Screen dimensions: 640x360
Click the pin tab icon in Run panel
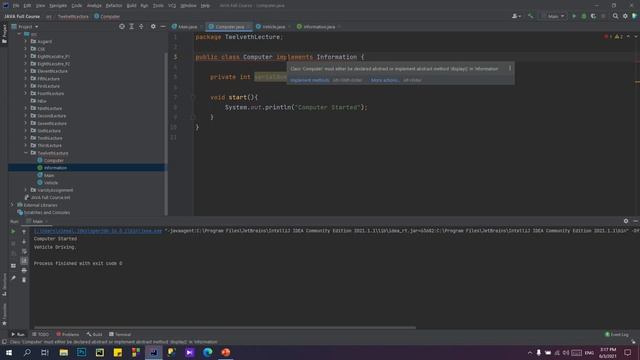(13, 278)
